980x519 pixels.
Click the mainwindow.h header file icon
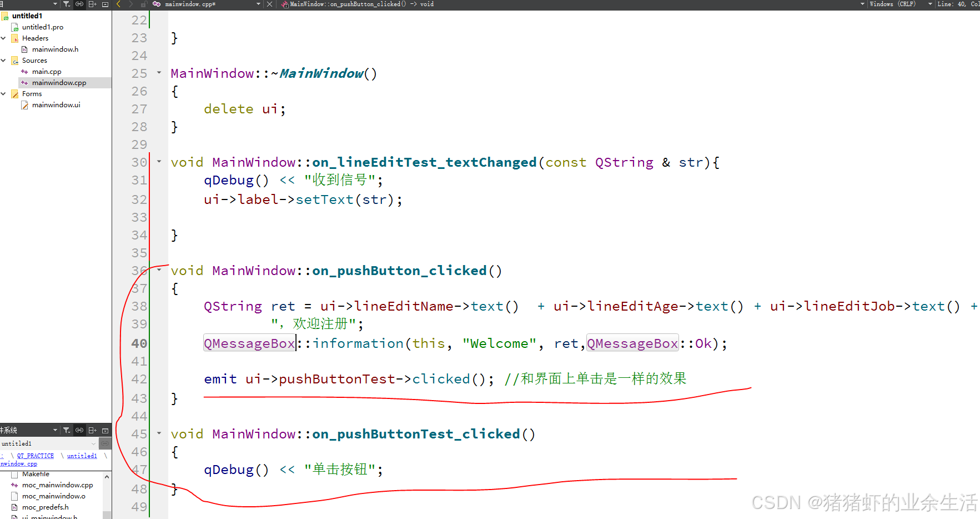click(24, 49)
